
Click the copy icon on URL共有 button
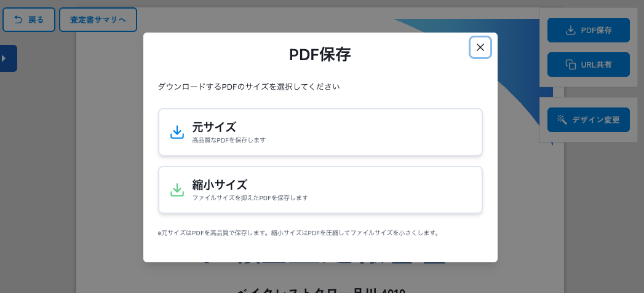pos(570,64)
